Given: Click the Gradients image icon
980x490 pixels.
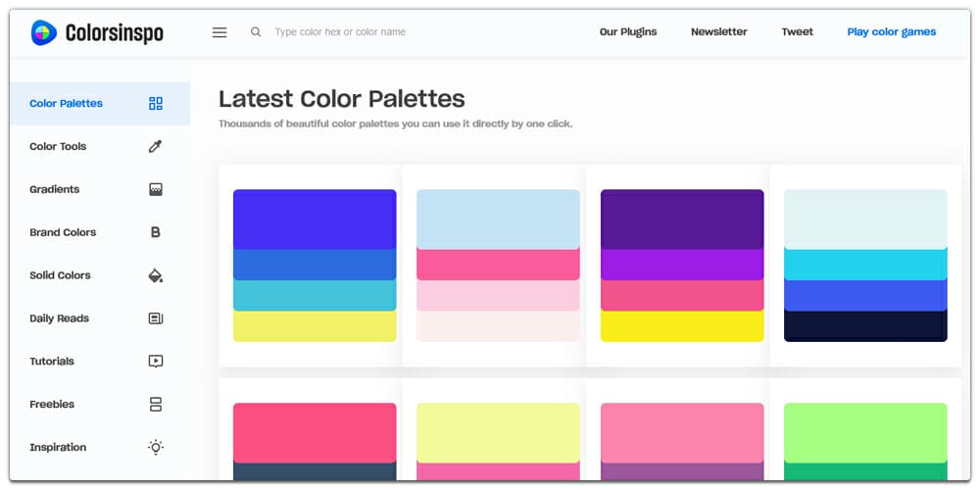Looking at the screenshot, I should (x=156, y=189).
